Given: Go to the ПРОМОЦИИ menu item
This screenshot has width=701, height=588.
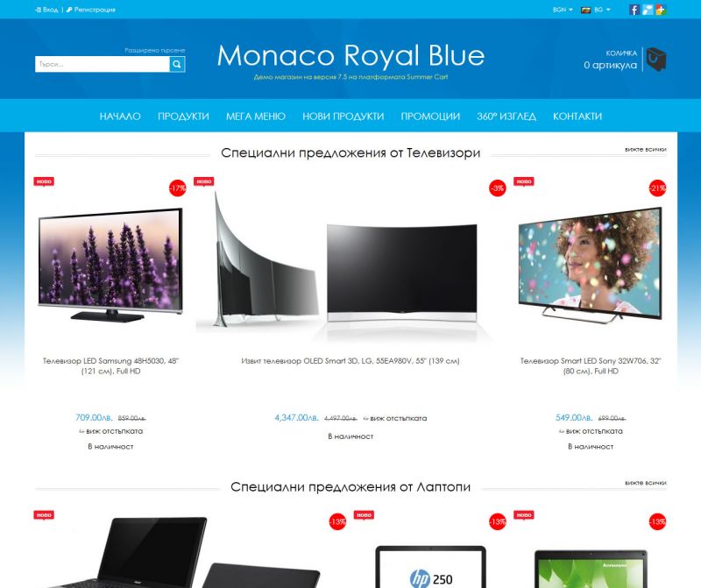Looking at the screenshot, I should (430, 117).
